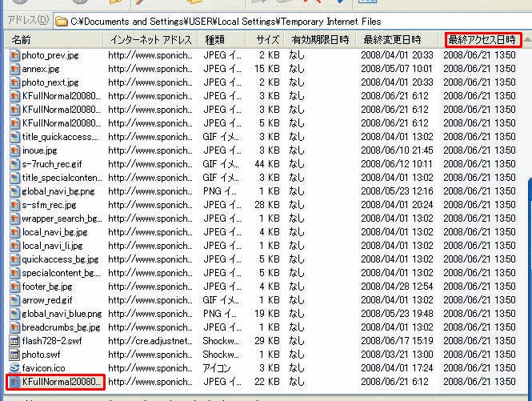Click the 19 KB size cell

267,314
